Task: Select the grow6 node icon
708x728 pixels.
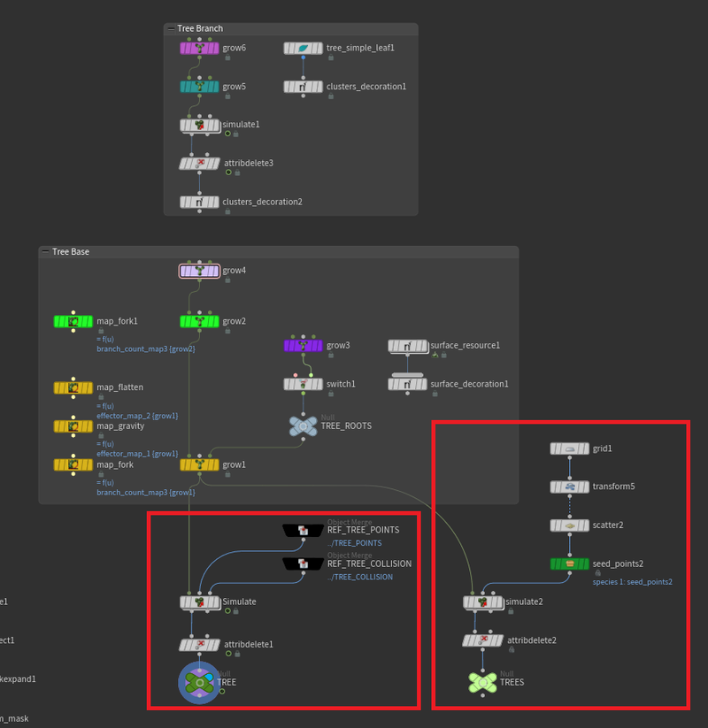Action: point(200,48)
